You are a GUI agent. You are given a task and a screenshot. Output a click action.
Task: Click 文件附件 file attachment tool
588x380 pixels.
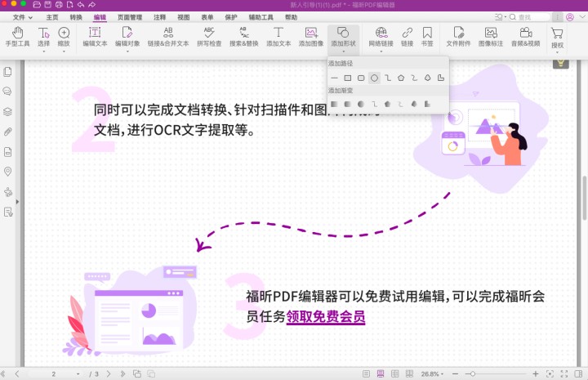[458, 37]
